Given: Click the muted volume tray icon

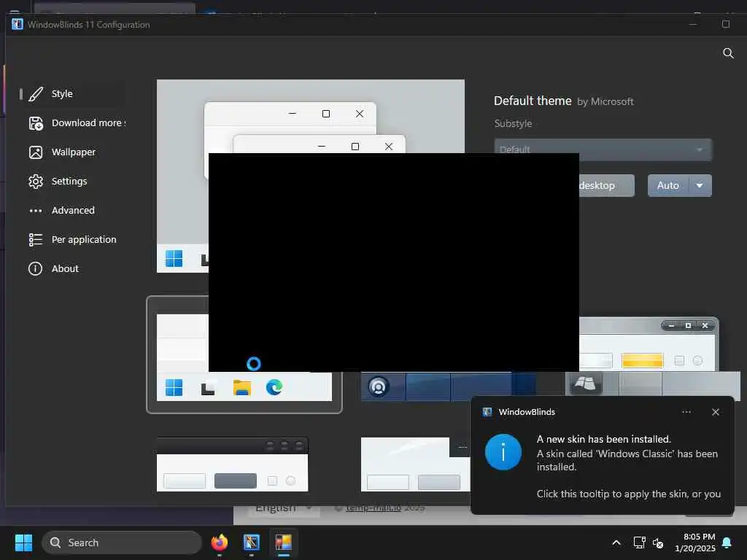Looking at the screenshot, I should (658, 542).
